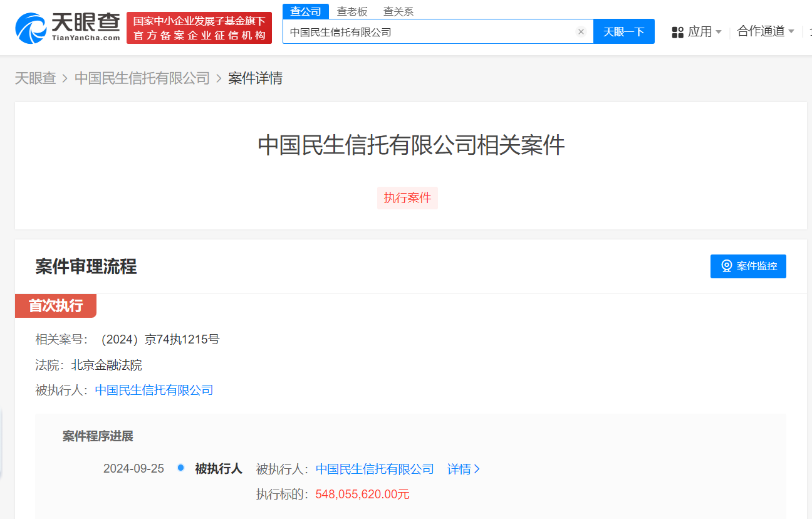Viewport: 812px width, 519px height.
Task: Open the 应用 grid icon menu
Action: tap(677, 32)
